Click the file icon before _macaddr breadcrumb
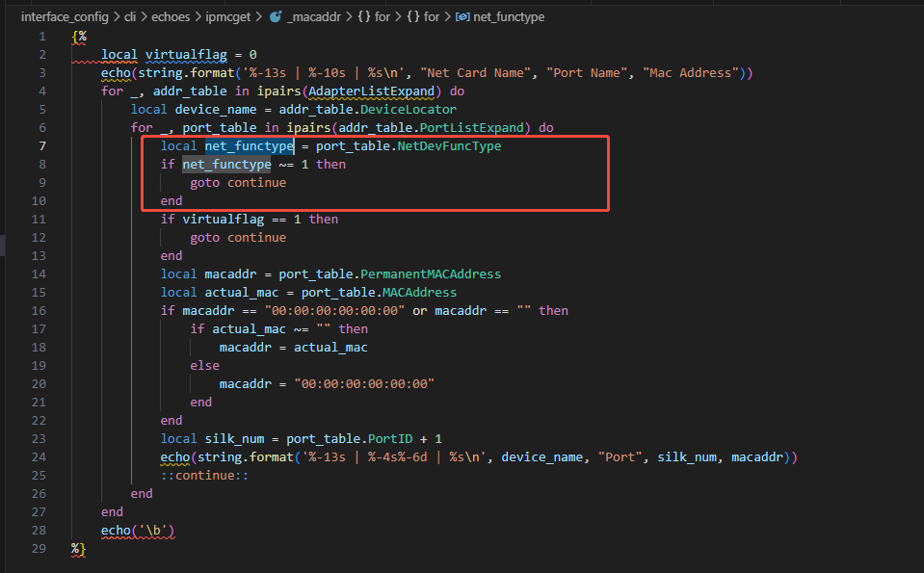 (x=276, y=17)
